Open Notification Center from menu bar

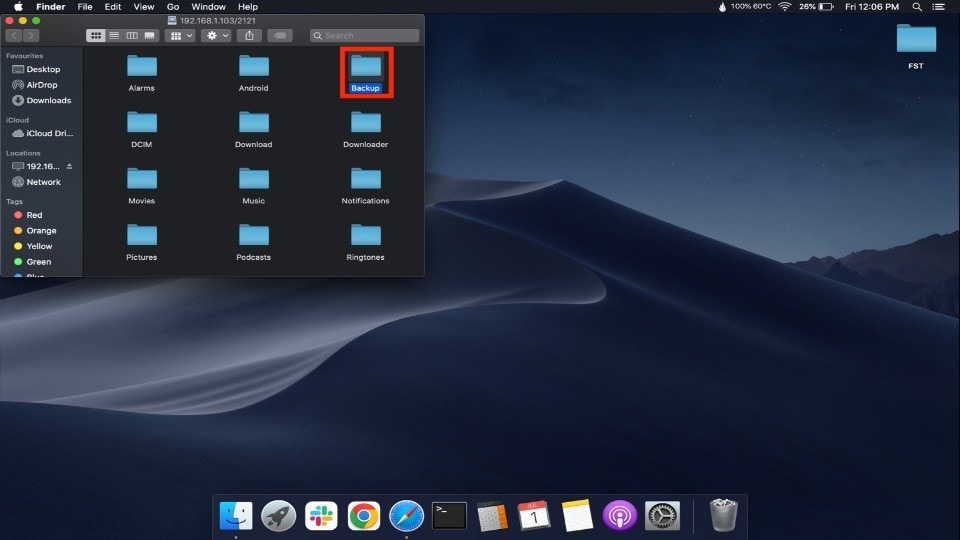tap(938, 7)
